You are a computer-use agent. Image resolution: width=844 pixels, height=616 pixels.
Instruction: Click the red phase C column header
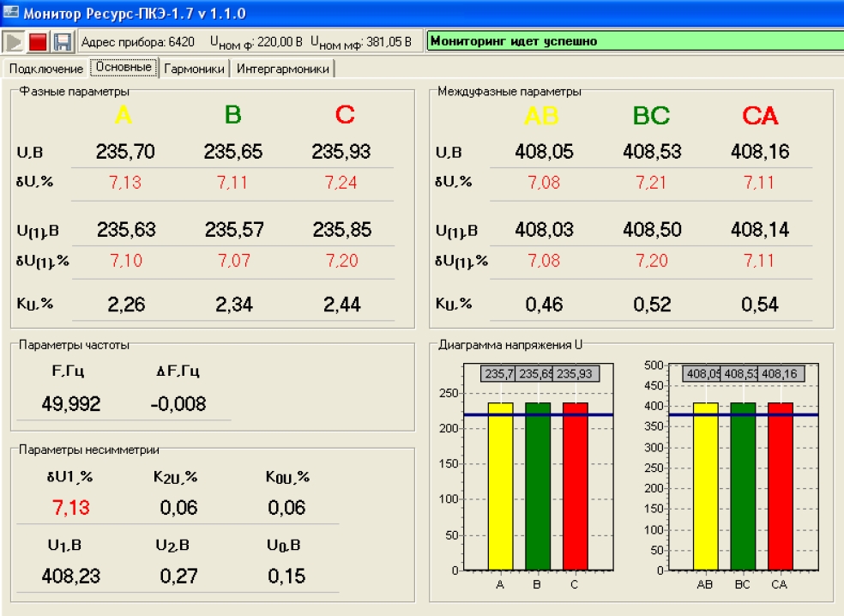pyautogui.click(x=345, y=115)
